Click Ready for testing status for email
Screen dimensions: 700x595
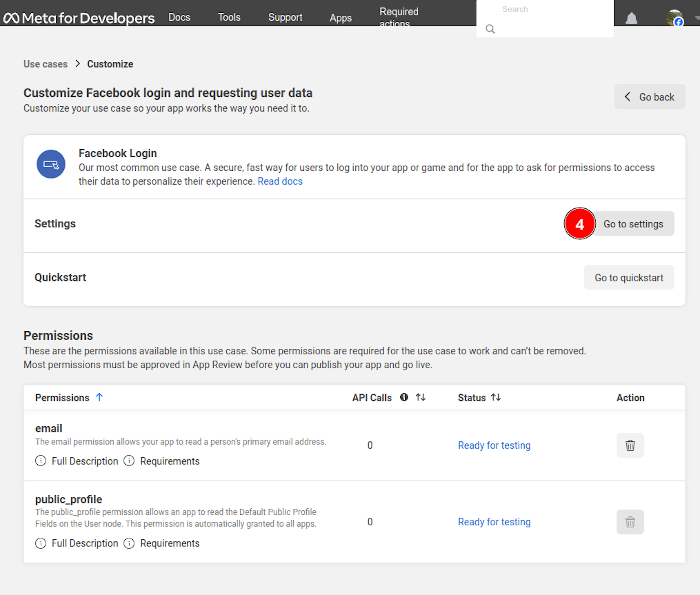pyautogui.click(x=494, y=445)
